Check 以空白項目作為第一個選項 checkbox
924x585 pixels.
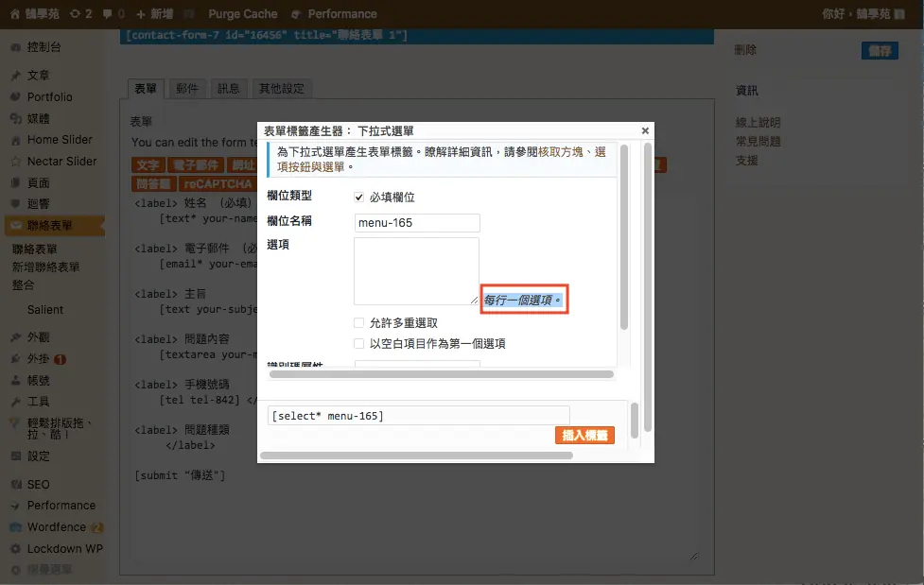(x=358, y=343)
